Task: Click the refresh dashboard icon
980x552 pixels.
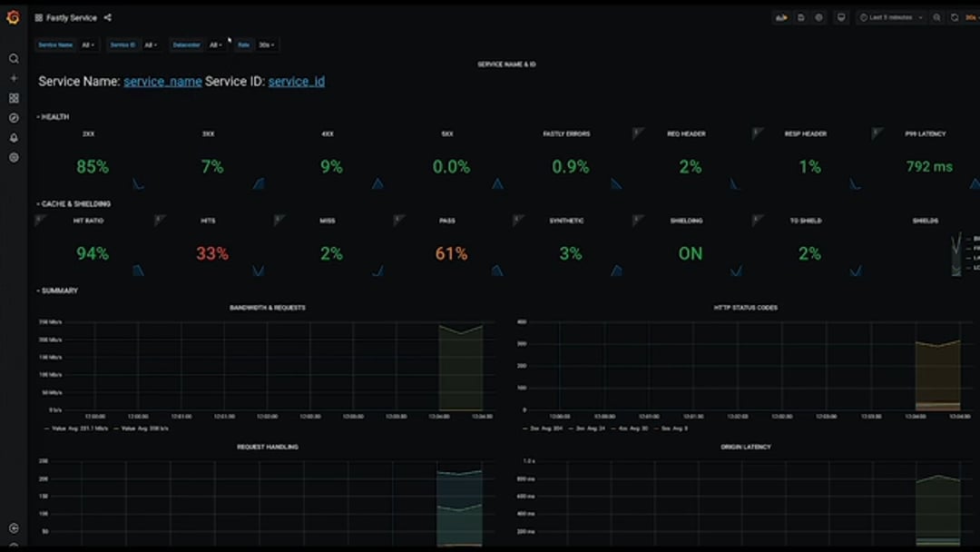Action: 955,17
